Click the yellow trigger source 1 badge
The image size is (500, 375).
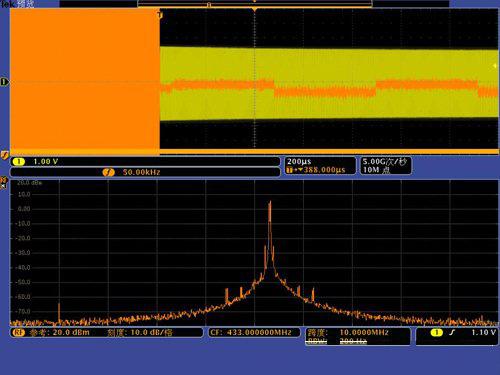click(437, 332)
